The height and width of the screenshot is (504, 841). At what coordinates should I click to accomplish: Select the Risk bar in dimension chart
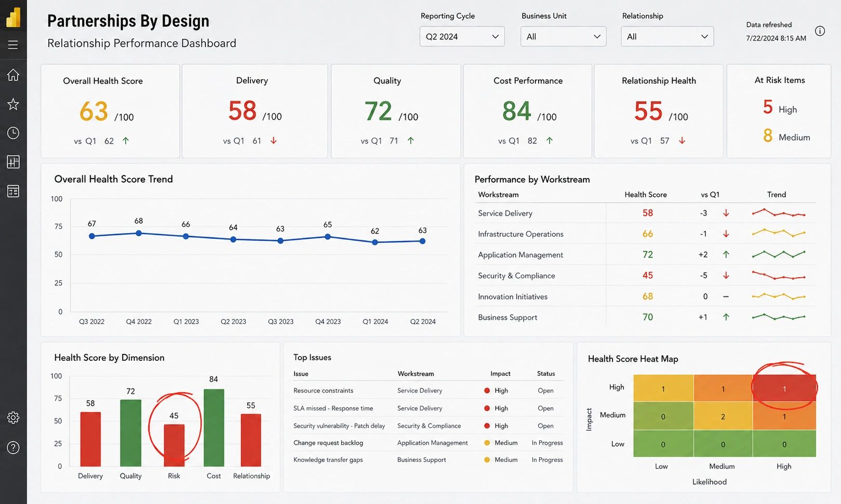coord(174,445)
